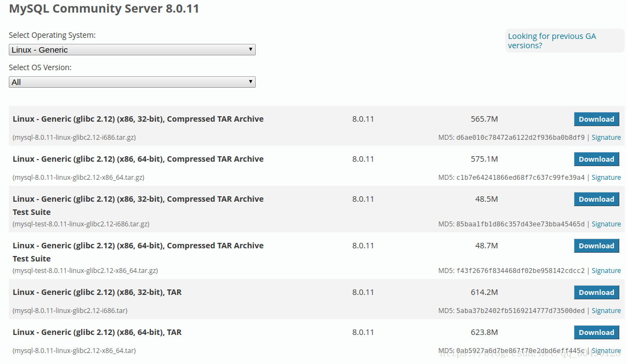
Task: Click filename mysql-test-8.0.11-linux-glibc2.12-x86_64.tar.gz
Action: click(x=85, y=270)
